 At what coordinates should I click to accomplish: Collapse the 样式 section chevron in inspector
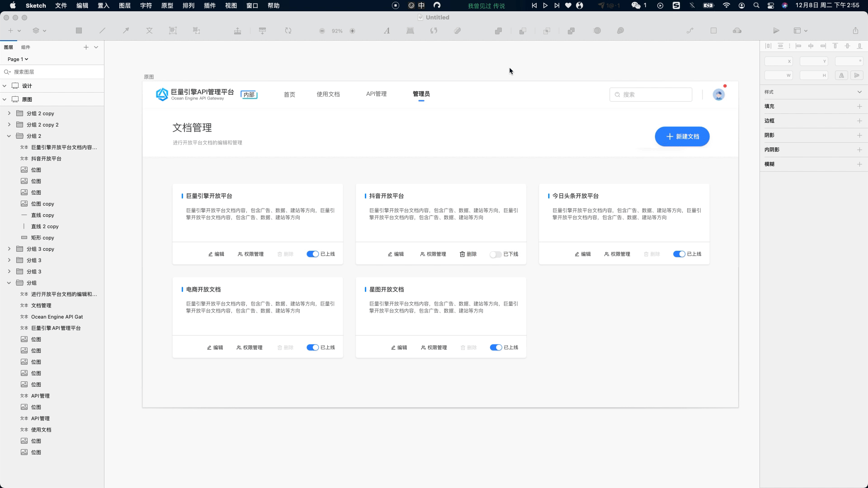(x=859, y=92)
